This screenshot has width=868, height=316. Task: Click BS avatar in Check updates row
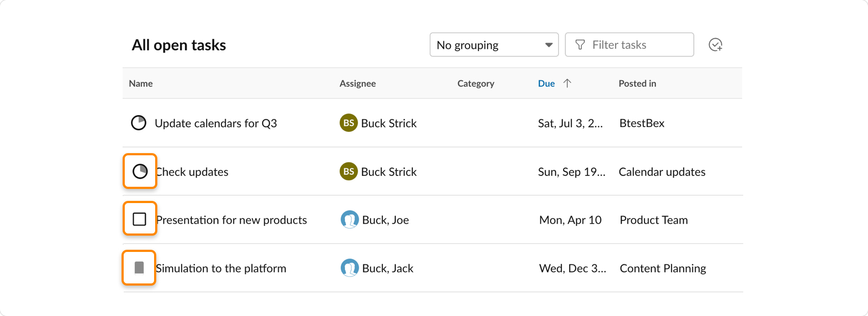coord(349,171)
